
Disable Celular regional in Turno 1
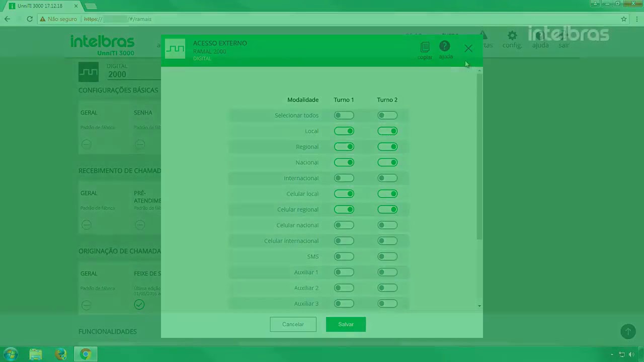pyautogui.click(x=344, y=210)
